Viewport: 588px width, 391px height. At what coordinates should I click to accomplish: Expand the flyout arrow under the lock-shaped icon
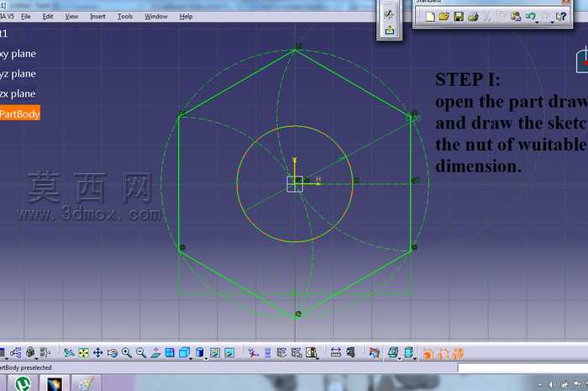36,359
